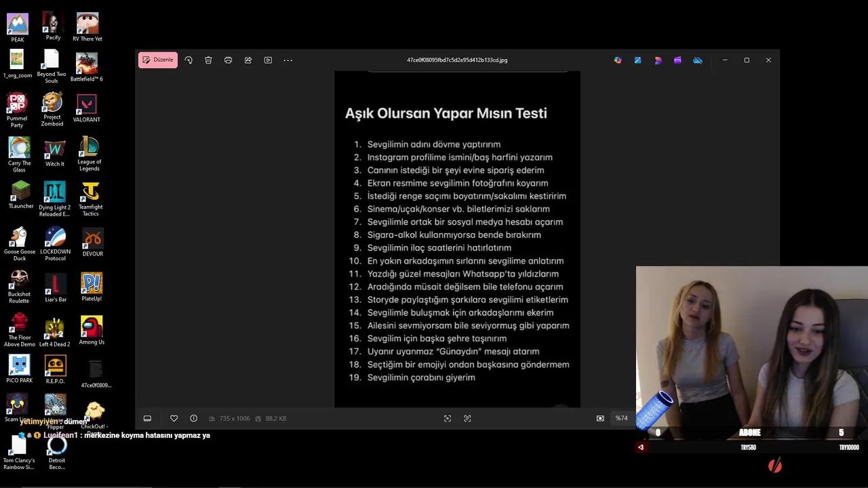Screen dimensions: 868x488
Task: Click the Düzenle edit button
Action: [158, 60]
